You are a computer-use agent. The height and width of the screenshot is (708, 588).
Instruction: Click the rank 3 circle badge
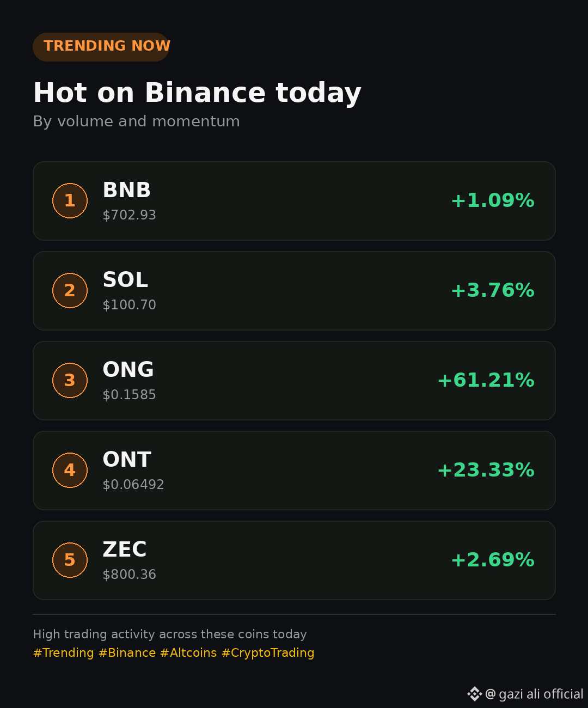tap(70, 380)
